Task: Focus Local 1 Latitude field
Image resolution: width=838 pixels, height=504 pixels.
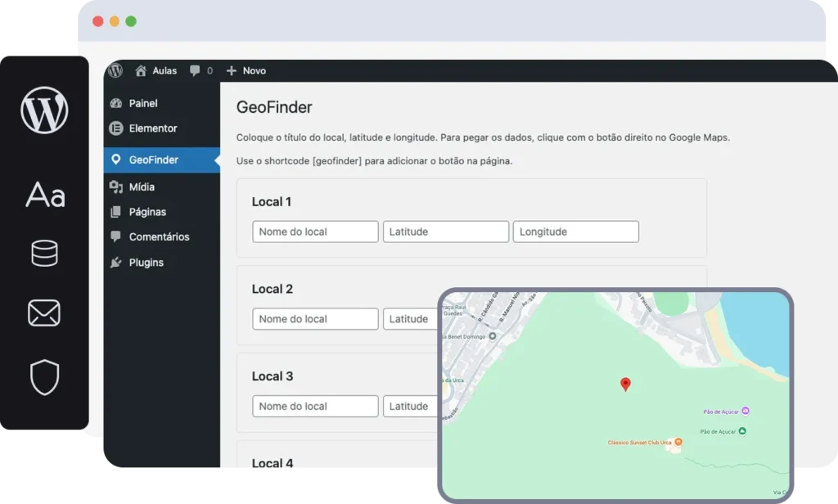Action: [446, 232]
